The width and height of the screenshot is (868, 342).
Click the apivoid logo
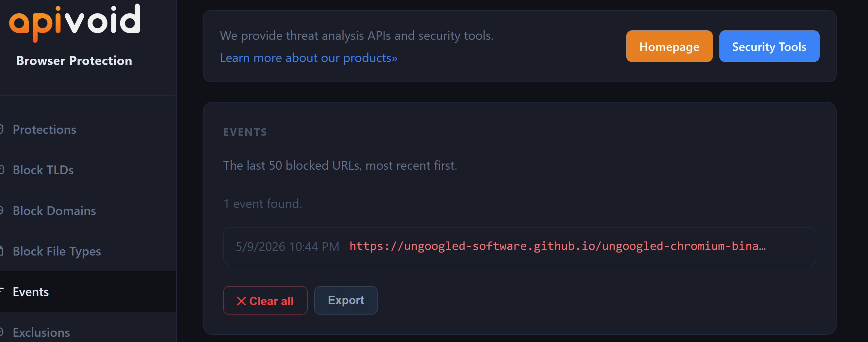coord(74,23)
